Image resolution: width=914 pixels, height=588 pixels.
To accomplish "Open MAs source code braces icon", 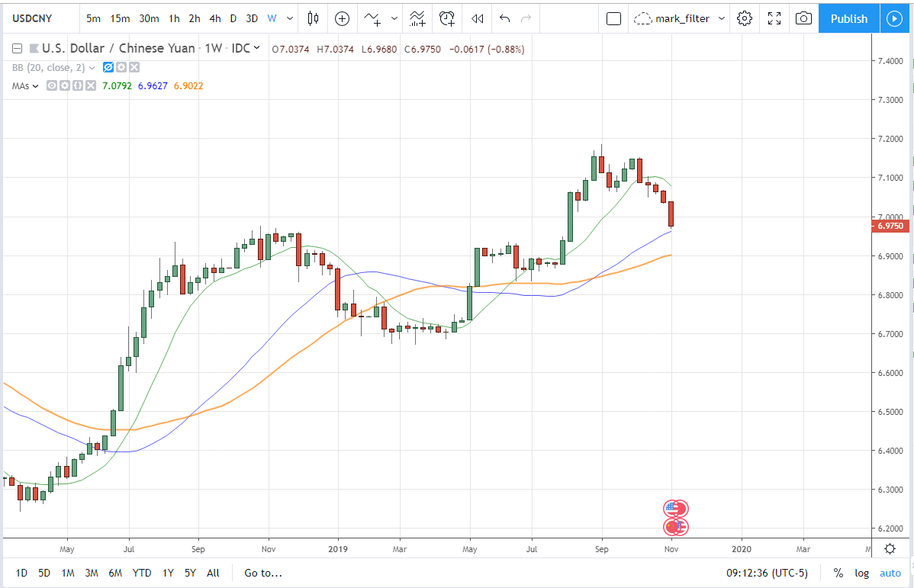I will pos(78,85).
